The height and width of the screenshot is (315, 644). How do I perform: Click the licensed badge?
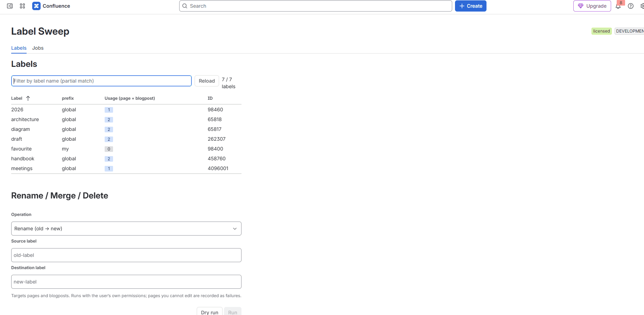601,31
